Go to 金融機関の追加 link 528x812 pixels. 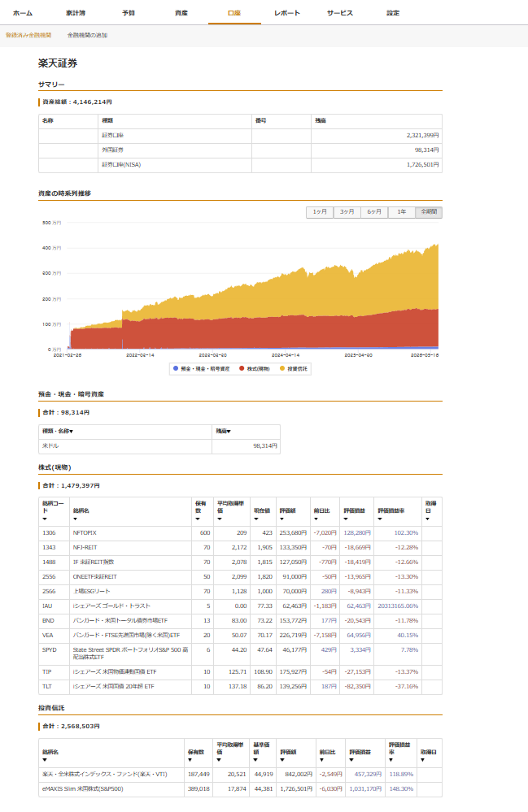click(87, 35)
